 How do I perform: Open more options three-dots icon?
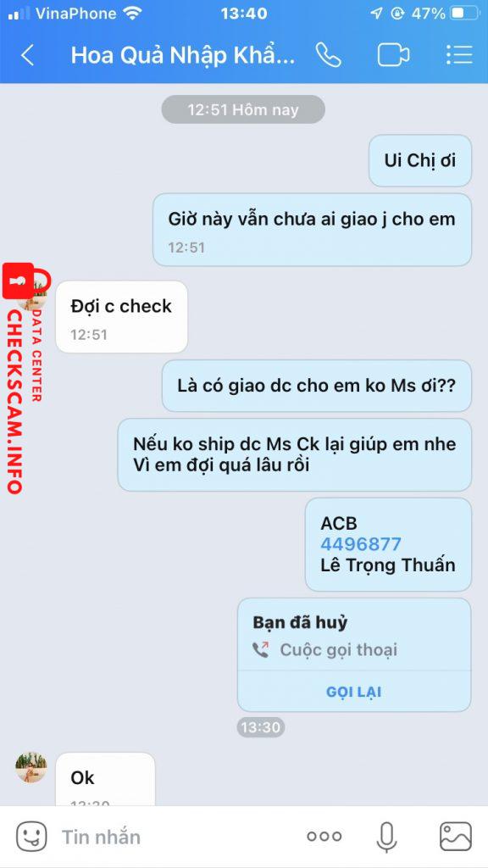click(324, 837)
